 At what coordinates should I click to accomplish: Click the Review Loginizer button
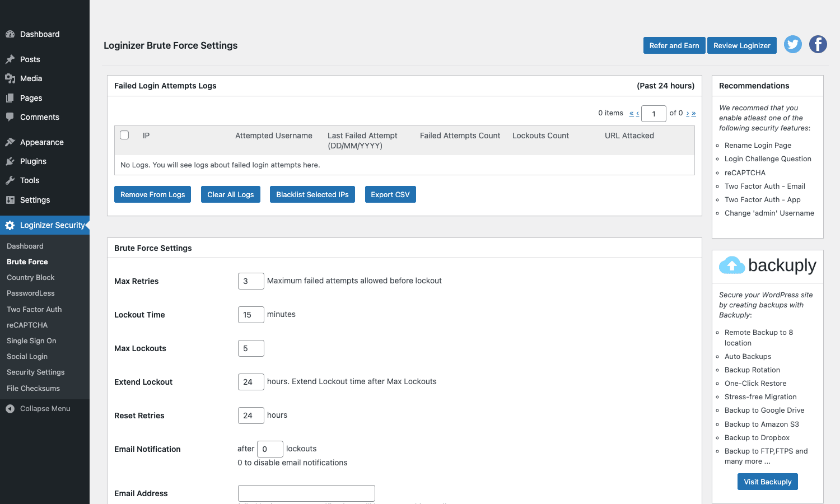742,45
